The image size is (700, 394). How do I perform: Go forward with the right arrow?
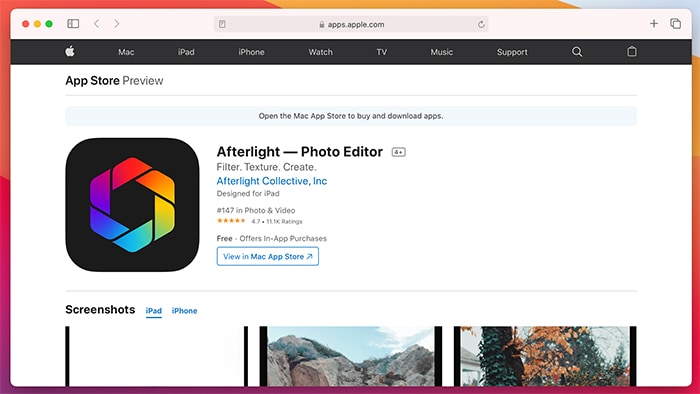click(x=117, y=24)
